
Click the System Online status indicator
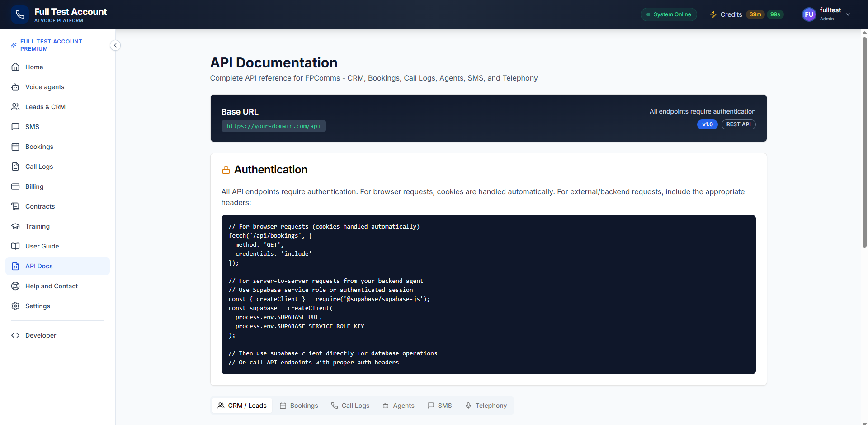coord(669,14)
